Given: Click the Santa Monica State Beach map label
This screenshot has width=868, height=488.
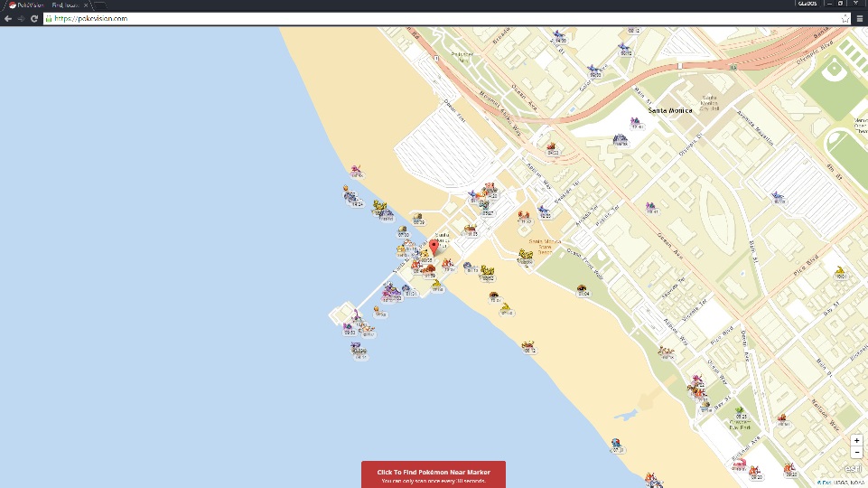Looking at the screenshot, I should 545,247.
